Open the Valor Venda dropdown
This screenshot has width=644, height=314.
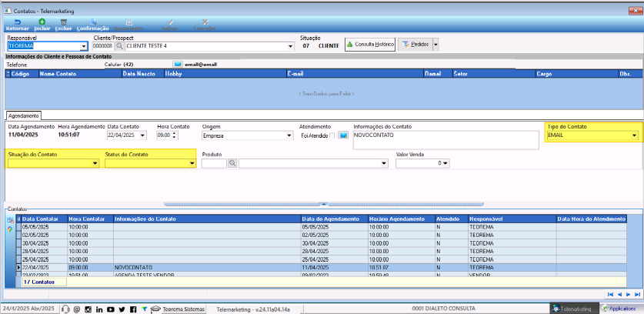pyautogui.click(x=445, y=163)
